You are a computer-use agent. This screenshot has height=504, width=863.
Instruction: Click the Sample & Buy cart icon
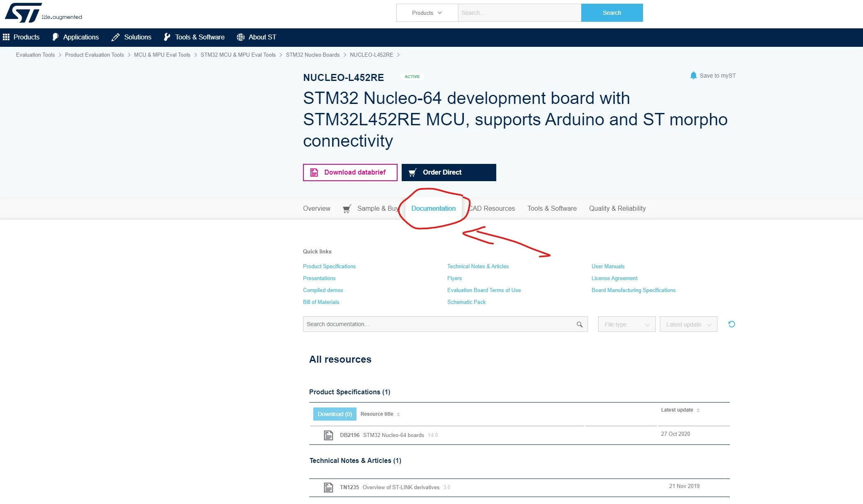pos(347,209)
